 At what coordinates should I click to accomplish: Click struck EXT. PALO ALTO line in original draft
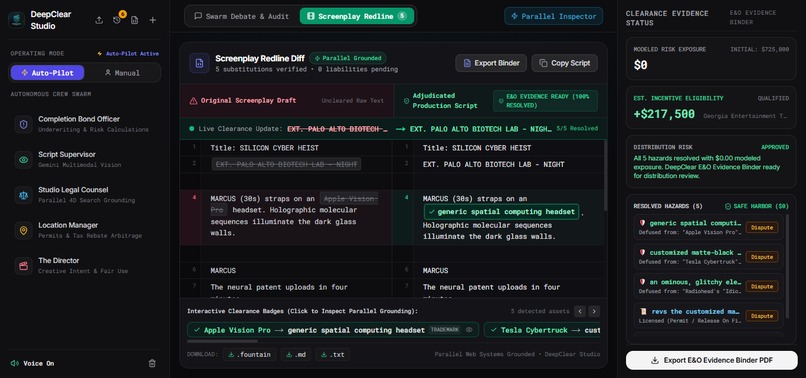coord(286,164)
